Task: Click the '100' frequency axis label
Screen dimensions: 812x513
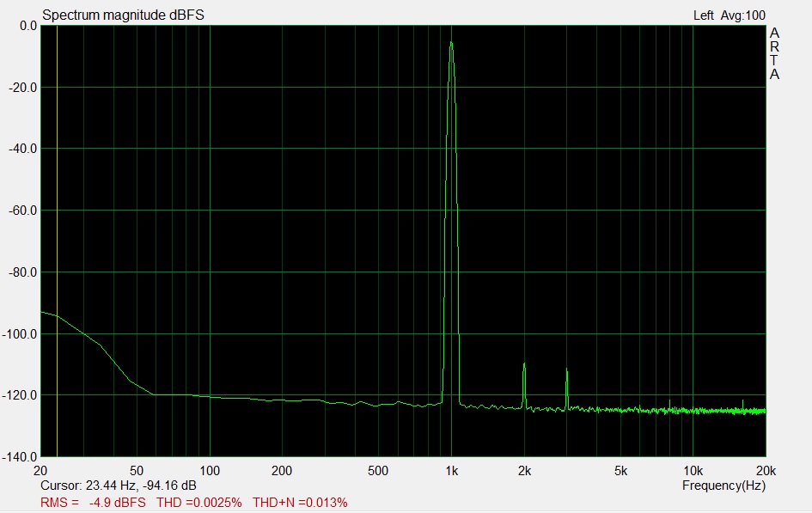Action: click(x=210, y=471)
